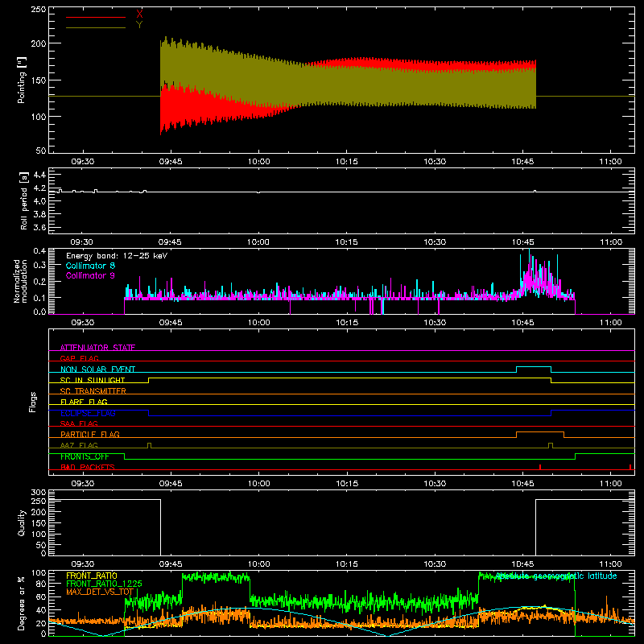Click the 50 tick on Pointing axis
Viewport: 644px width, 644px height.
click(41, 151)
